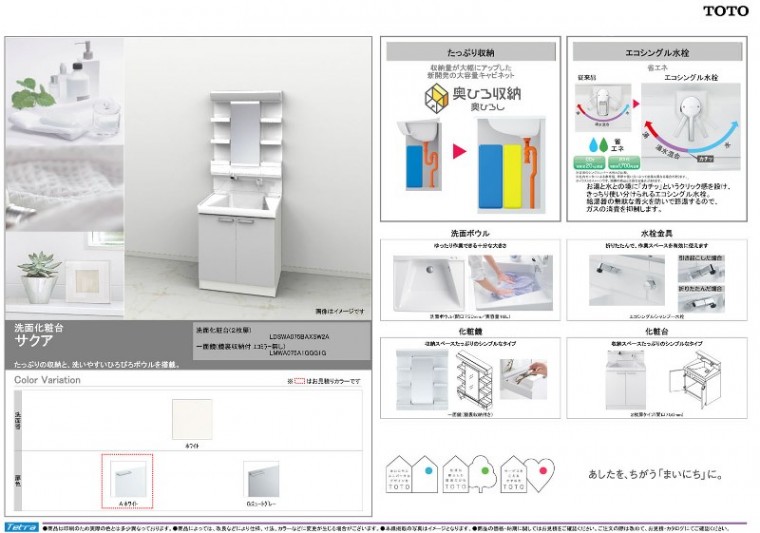Click the pink arrow between the storage diagrams
This screenshot has height=533, width=760.
(x=459, y=151)
